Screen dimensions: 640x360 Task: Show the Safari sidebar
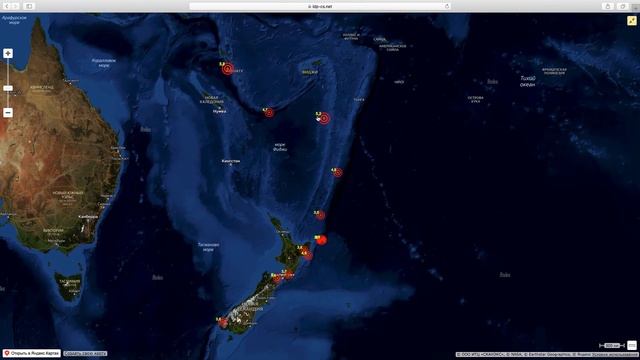click(29, 6)
